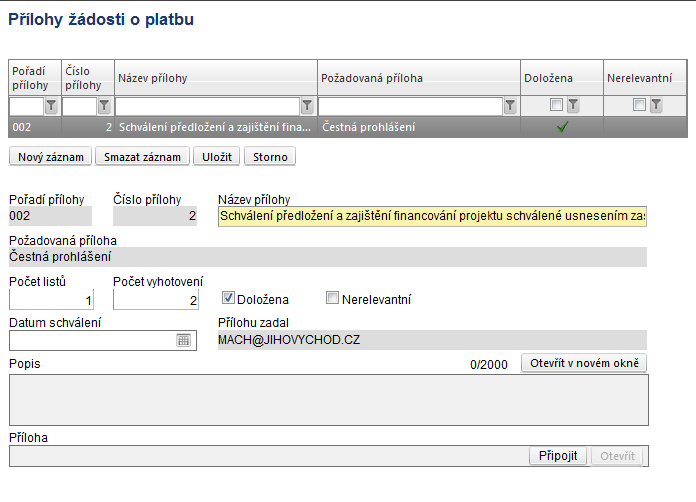Click the Počet vyhotovení input field
This screenshot has width=696, height=502.
click(x=155, y=300)
